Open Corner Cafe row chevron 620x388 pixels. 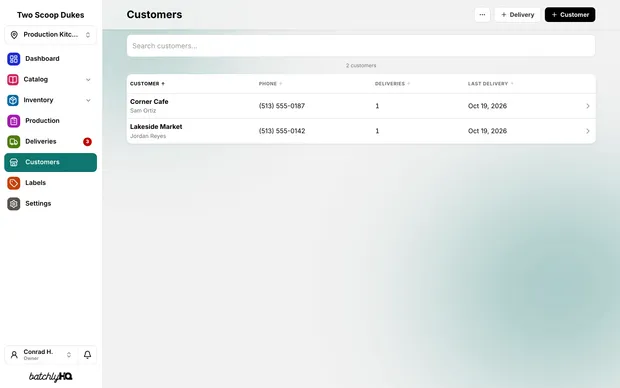[588, 106]
